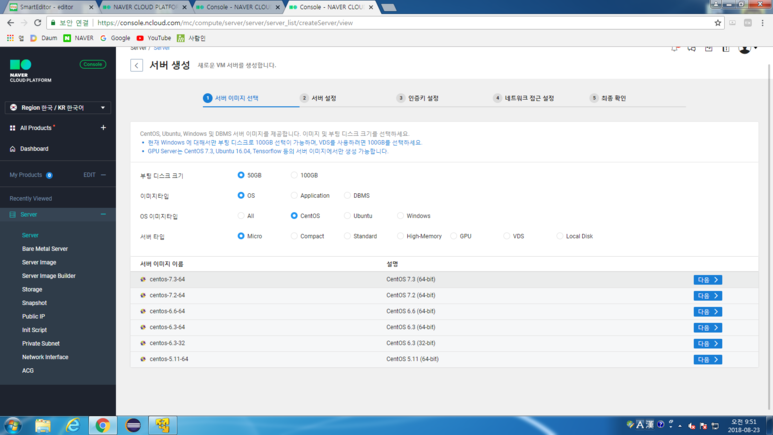This screenshot has height=435, width=773.
Task: Click the page vertical scrollbar
Action: coord(770,237)
